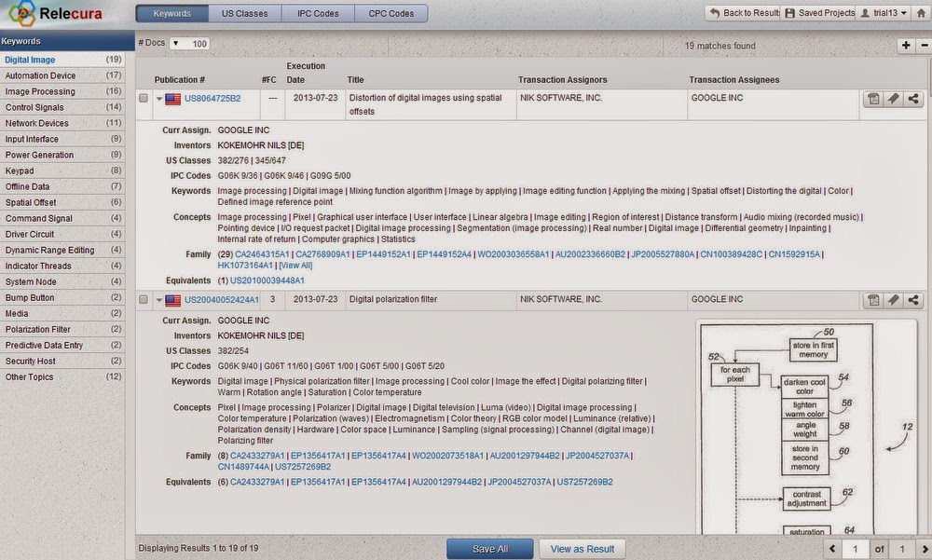The width and height of the screenshot is (932, 560).
Task: Filter by Spatial Offset keyword
Action: click(62, 203)
